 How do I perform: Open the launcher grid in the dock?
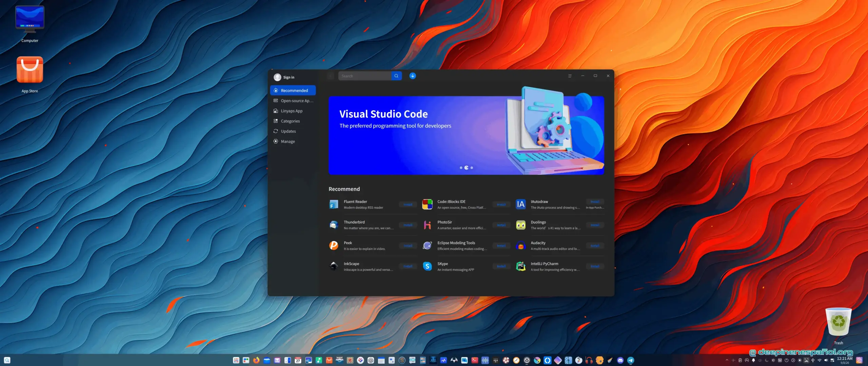point(236,360)
